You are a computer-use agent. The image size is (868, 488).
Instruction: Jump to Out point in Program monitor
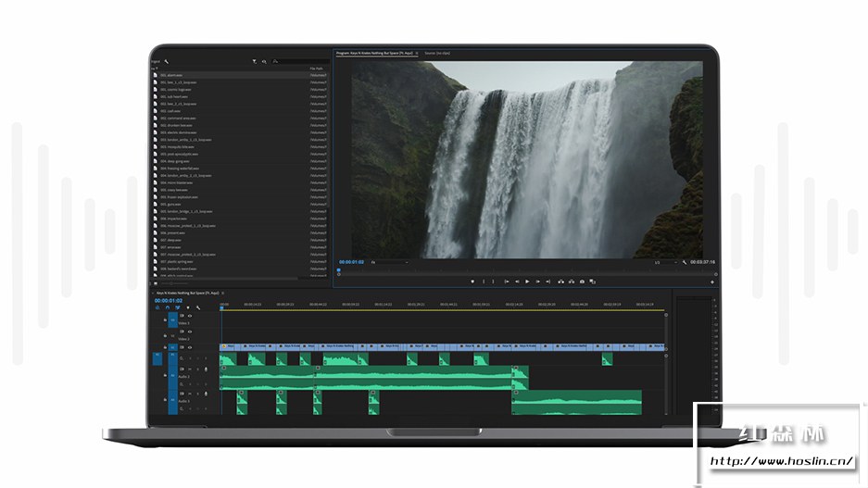click(x=548, y=282)
